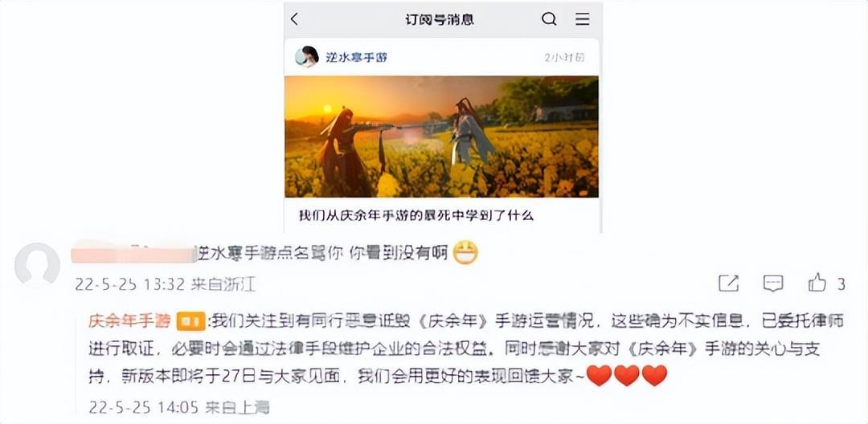The width and height of the screenshot is (868, 424).
Task: Click the grinning emoji in the comment
Action: pyautogui.click(x=465, y=253)
